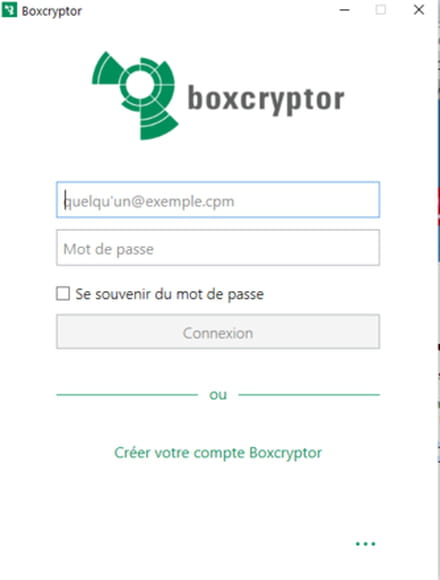Click the empty title bar area
The height and width of the screenshot is (580, 440).
coord(207,10)
